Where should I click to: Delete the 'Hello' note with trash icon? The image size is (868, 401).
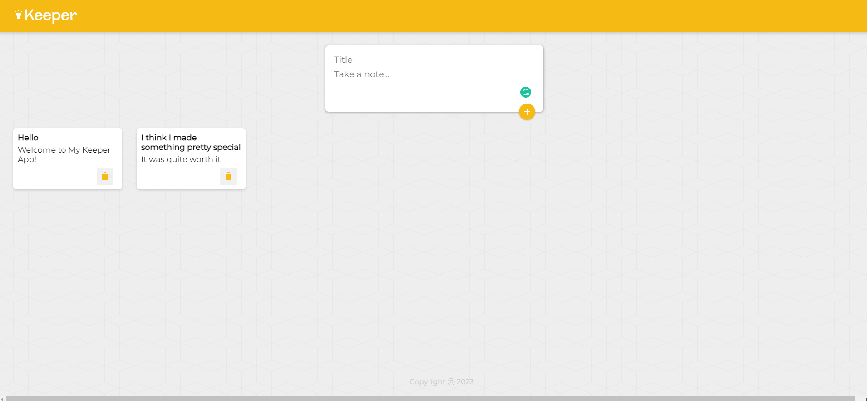pos(105,176)
